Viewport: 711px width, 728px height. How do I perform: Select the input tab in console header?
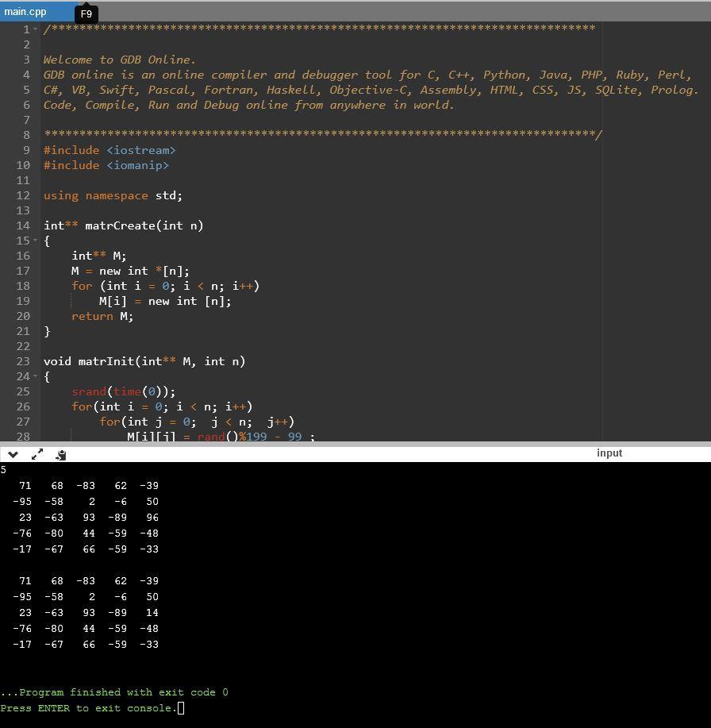tap(609, 453)
